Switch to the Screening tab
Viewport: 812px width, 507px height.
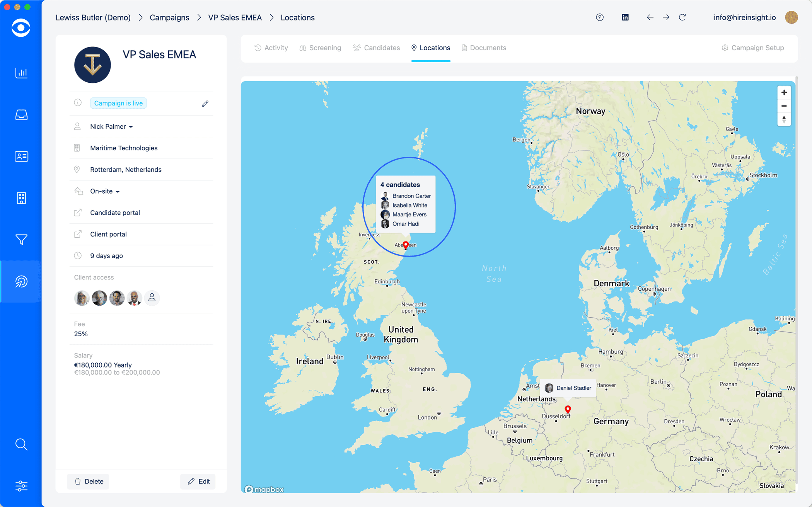pyautogui.click(x=320, y=48)
